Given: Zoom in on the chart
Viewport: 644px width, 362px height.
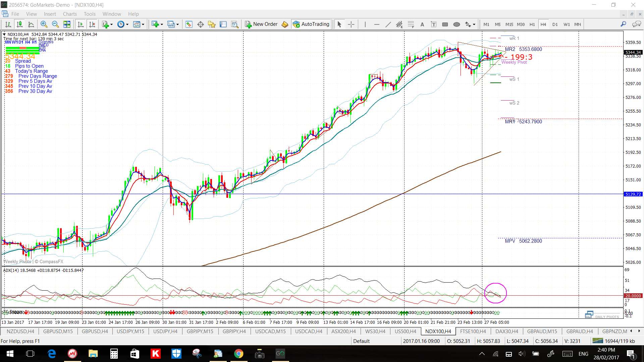Looking at the screenshot, I should pos(44,24).
